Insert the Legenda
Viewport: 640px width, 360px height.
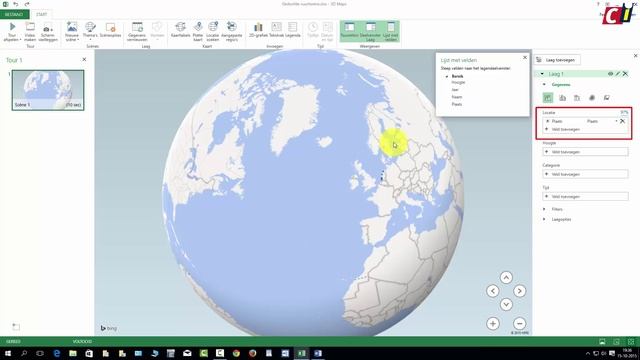click(293, 31)
